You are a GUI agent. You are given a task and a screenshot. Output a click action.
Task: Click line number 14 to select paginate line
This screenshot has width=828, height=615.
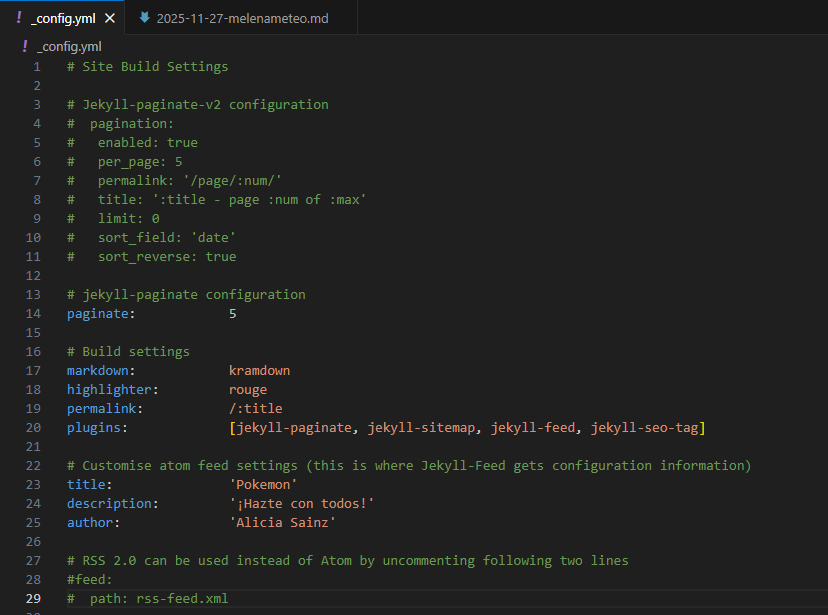click(x=33, y=313)
